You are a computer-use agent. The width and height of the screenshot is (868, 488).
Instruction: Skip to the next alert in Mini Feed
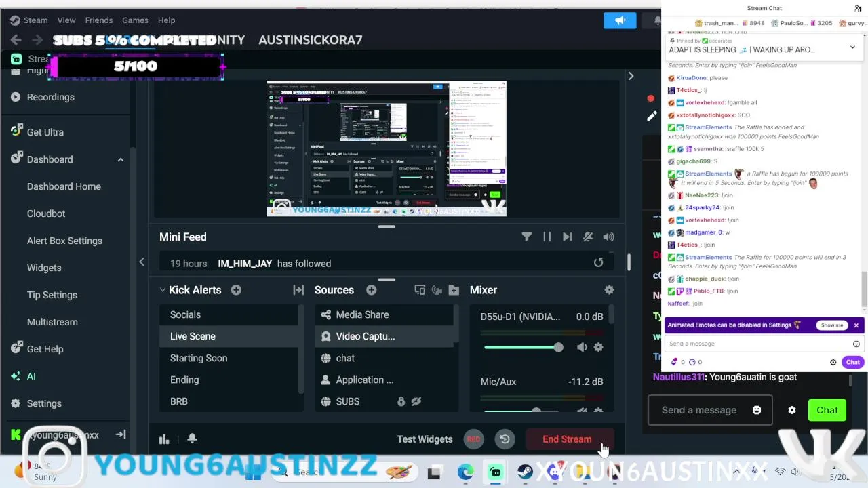tap(568, 237)
